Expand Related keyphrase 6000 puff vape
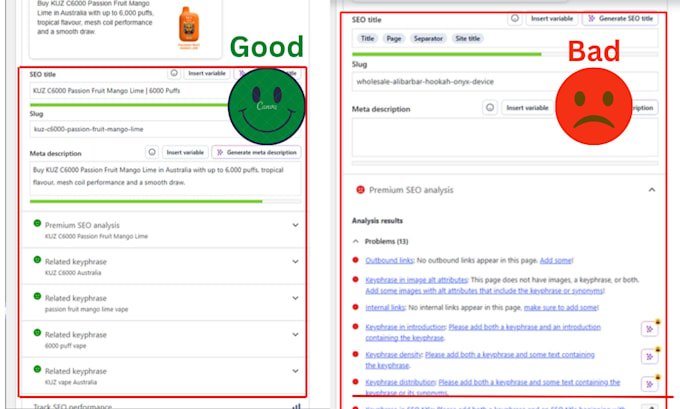Screen dimensions: 680x409 click(295, 334)
